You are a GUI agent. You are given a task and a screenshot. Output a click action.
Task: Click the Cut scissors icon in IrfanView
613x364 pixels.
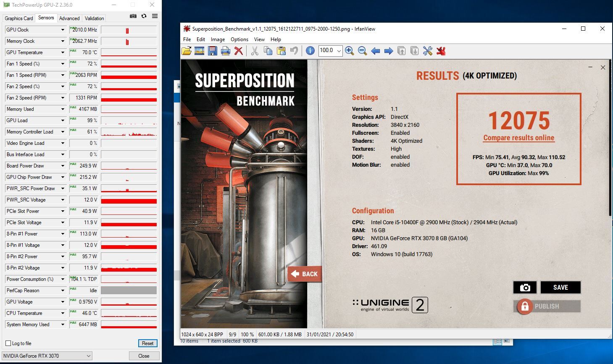point(255,51)
